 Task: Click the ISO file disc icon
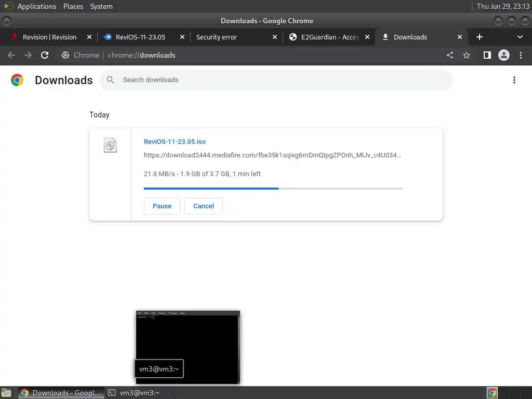(x=110, y=145)
